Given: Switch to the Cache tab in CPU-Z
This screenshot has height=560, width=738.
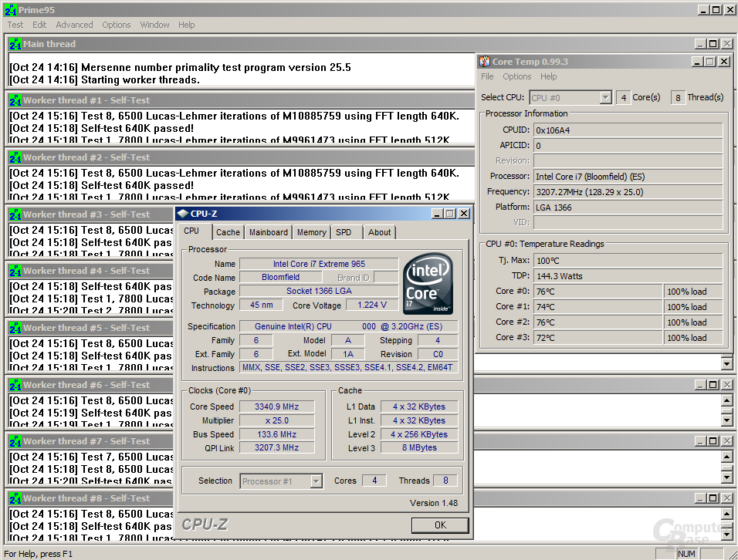Looking at the screenshot, I should pyautogui.click(x=228, y=232).
